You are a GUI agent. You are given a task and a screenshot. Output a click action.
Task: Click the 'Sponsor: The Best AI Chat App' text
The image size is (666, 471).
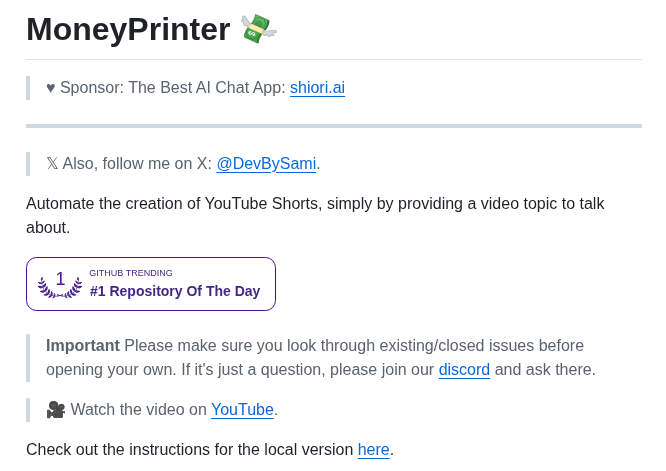[x=173, y=87]
